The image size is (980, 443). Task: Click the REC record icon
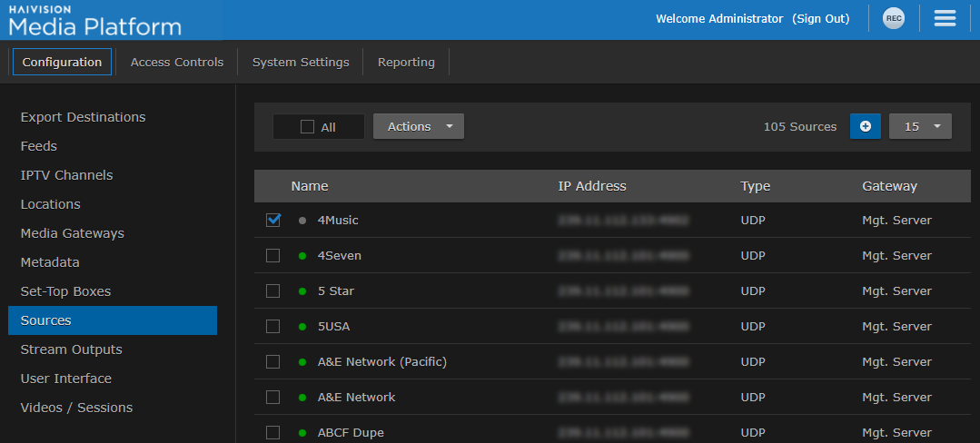894,19
